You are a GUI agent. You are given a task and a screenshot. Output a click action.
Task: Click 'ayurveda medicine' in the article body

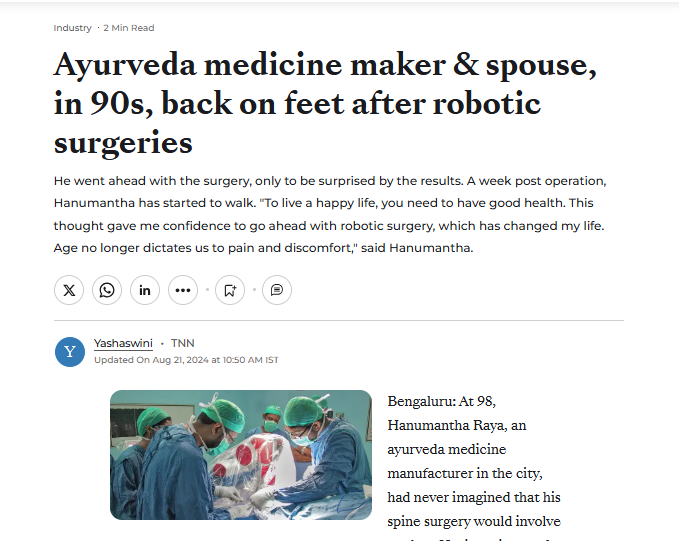click(x=446, y=450)
